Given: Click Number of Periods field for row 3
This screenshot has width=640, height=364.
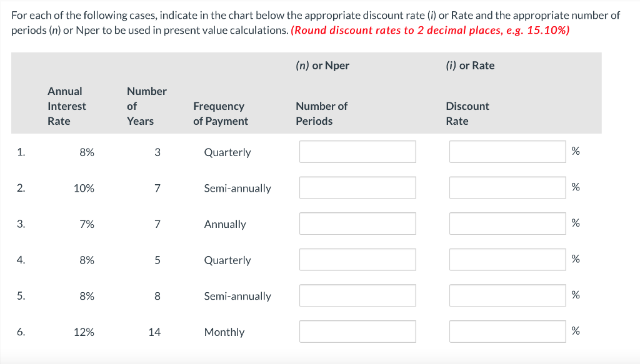Looking at the screenshot, I should click(x=357, y=224).
